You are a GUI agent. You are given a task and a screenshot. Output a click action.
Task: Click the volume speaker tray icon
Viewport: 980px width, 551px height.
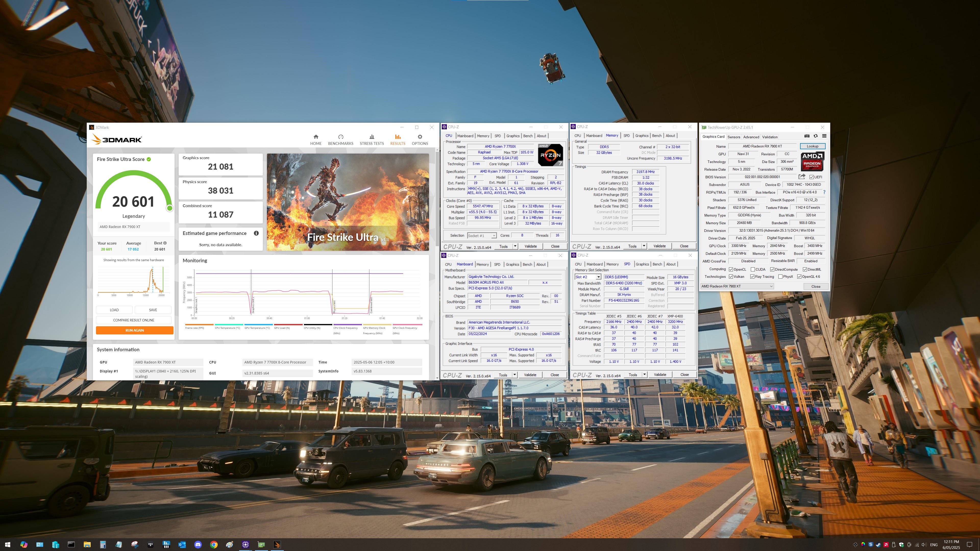point(924,545)
